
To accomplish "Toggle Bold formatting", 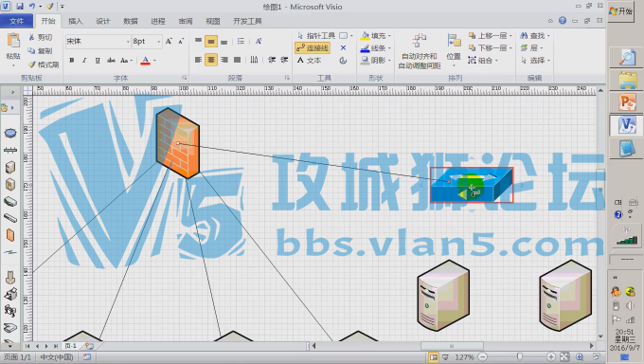I will click(71, 61).
